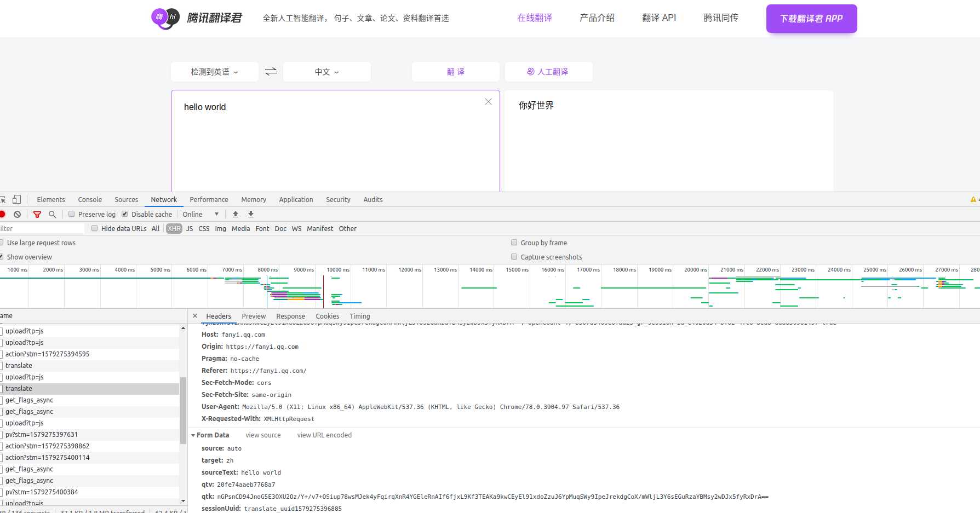Viewport: 980px width, 513px height.
Task: Click the network Filter input field
Action: [42, 228]
